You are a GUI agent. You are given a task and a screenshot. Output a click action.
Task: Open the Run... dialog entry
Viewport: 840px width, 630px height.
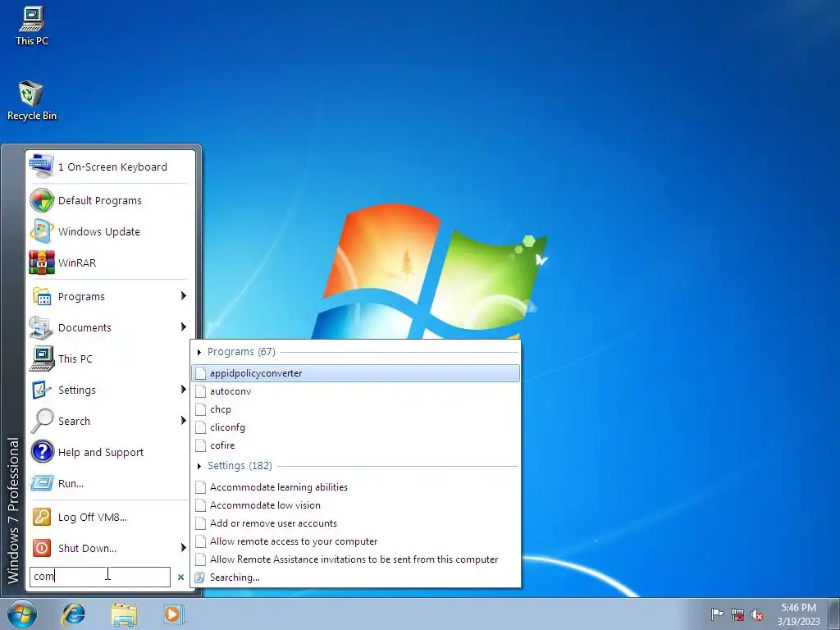point(109,483)
